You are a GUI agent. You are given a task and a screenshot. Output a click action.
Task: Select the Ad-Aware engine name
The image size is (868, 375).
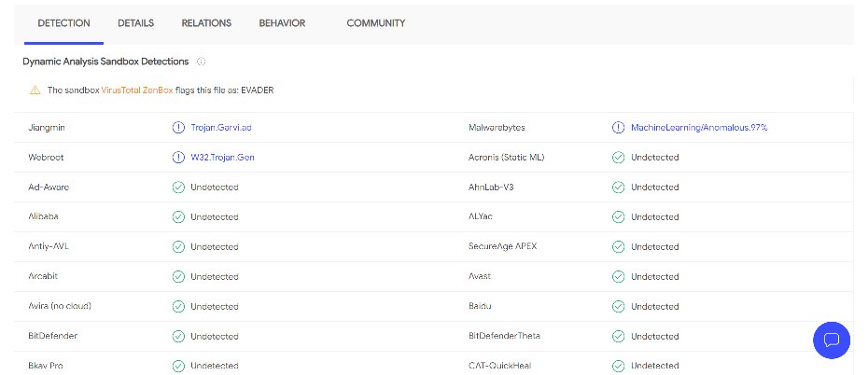pos(49,187)
